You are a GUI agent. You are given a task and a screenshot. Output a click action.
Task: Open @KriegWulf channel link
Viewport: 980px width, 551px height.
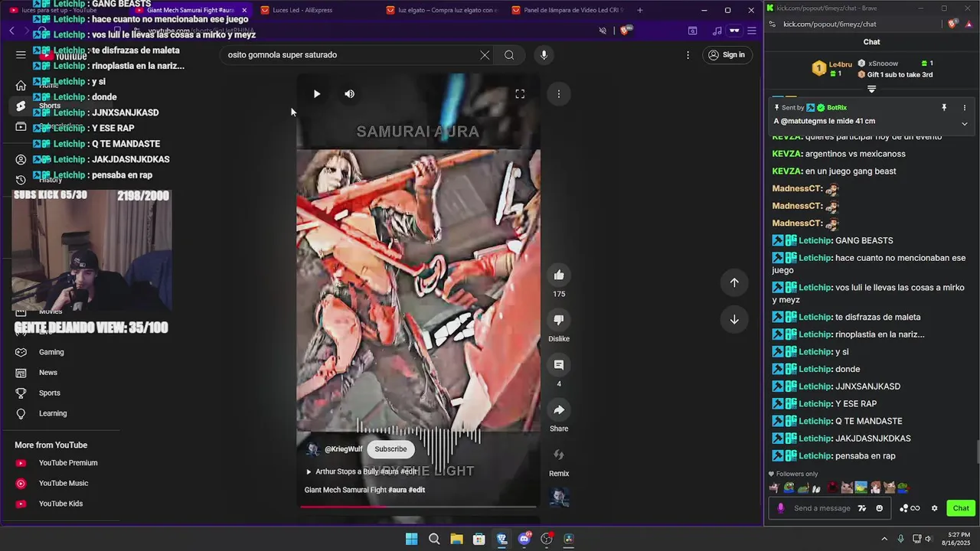click(343, 449)
